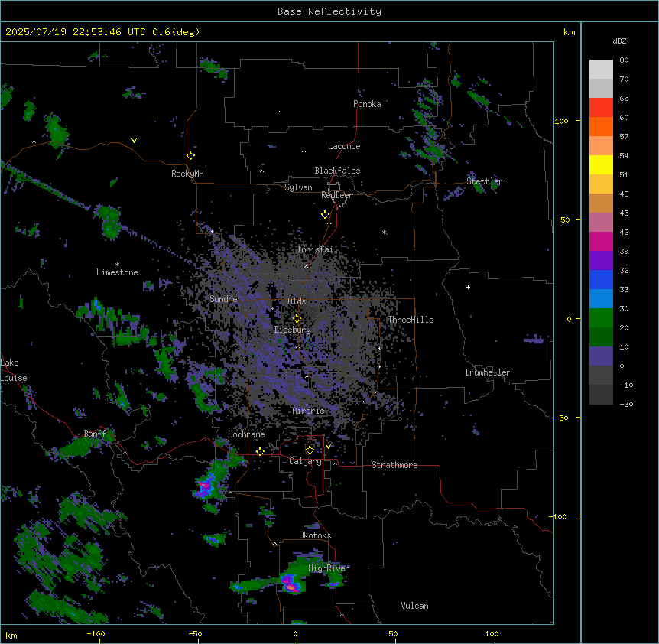Image resolution: width=659 pixels, height=644 pixels.
Task: Select the Cochrane label
Action: [x=246, y=434]
